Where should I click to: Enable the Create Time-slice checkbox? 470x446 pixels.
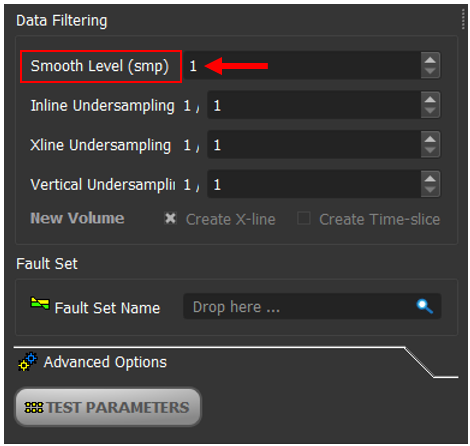pyautogui.click(x=304, y=219)
